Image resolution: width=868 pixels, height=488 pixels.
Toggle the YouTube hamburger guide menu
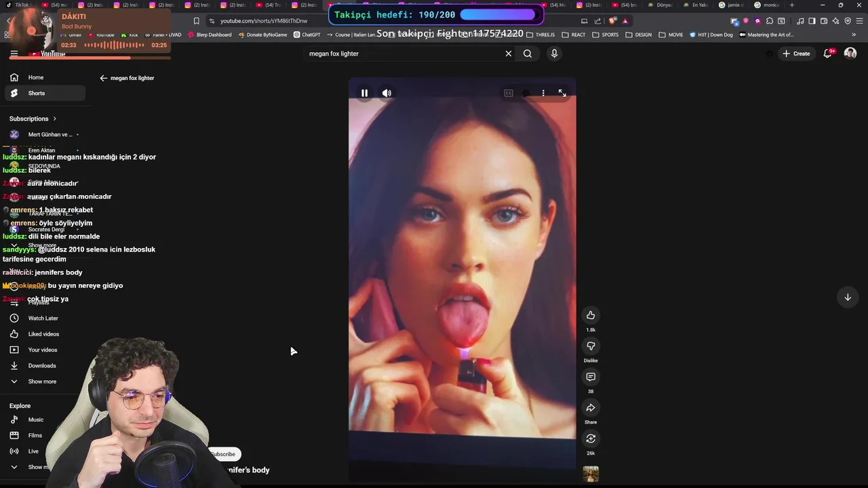(x=14, y=54)
